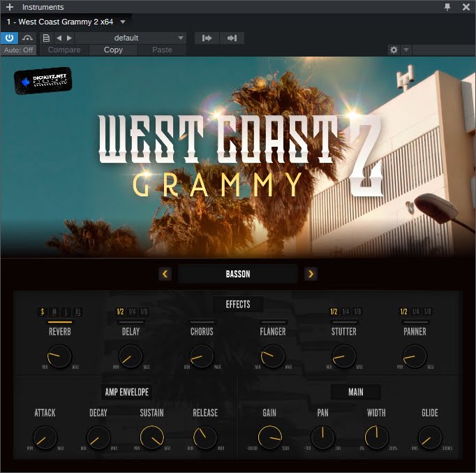Click the Decay envelope knob
476x473 pixels.
[98, 437]
